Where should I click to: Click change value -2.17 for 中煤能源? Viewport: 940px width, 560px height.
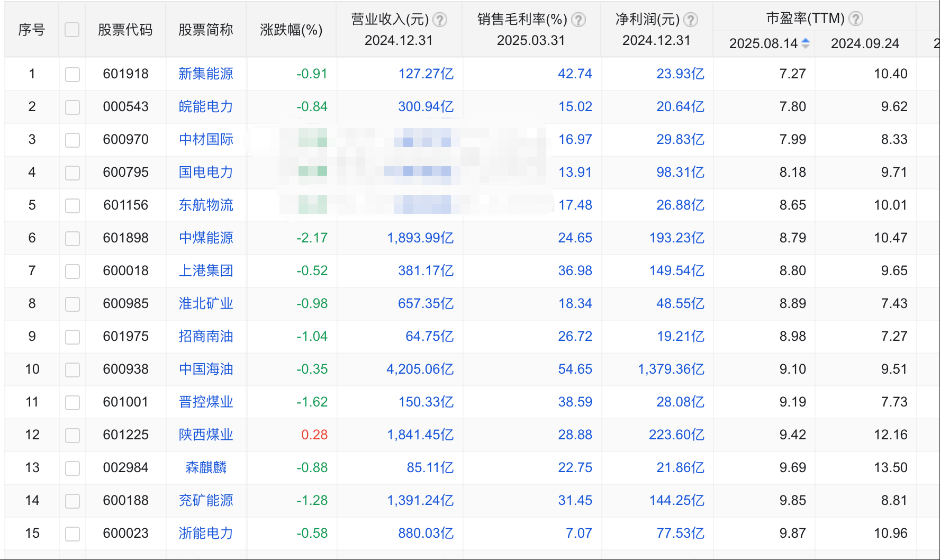pyautogui.click(x=312, y=238)
